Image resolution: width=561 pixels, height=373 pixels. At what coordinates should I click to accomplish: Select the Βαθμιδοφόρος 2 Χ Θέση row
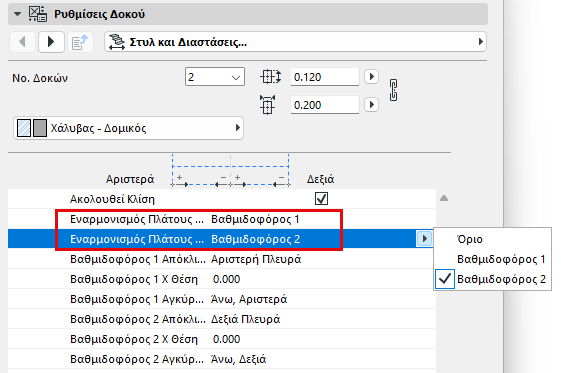click(x=221, y=339)
